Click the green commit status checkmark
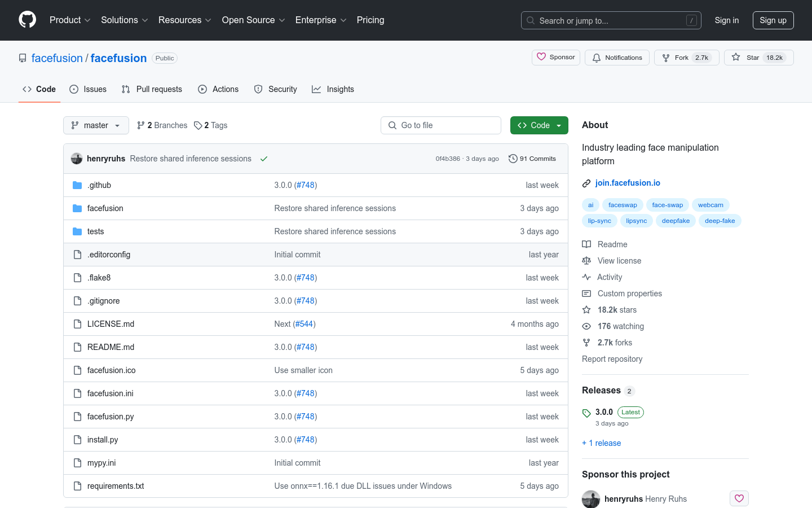This screenshot has height=508, width=812. (x=263, y=159)
